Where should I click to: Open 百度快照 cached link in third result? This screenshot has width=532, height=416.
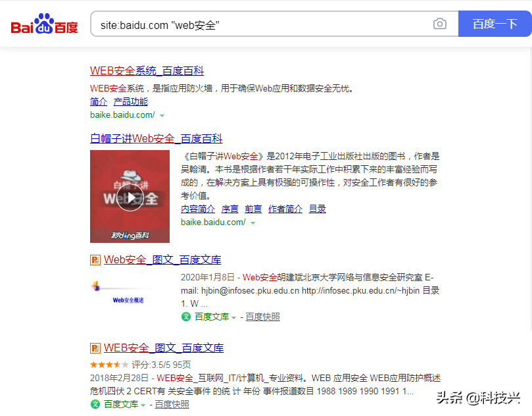(262, 317)
